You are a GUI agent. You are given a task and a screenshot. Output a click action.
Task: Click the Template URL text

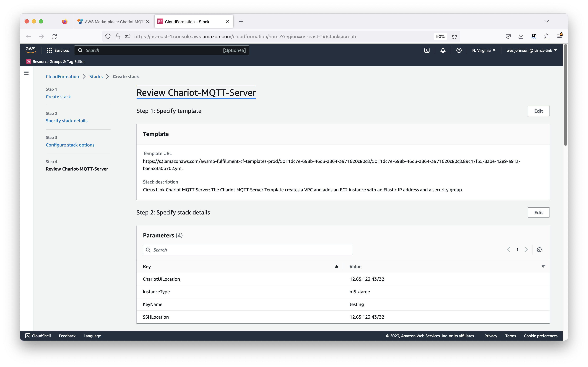pos(331,165)
